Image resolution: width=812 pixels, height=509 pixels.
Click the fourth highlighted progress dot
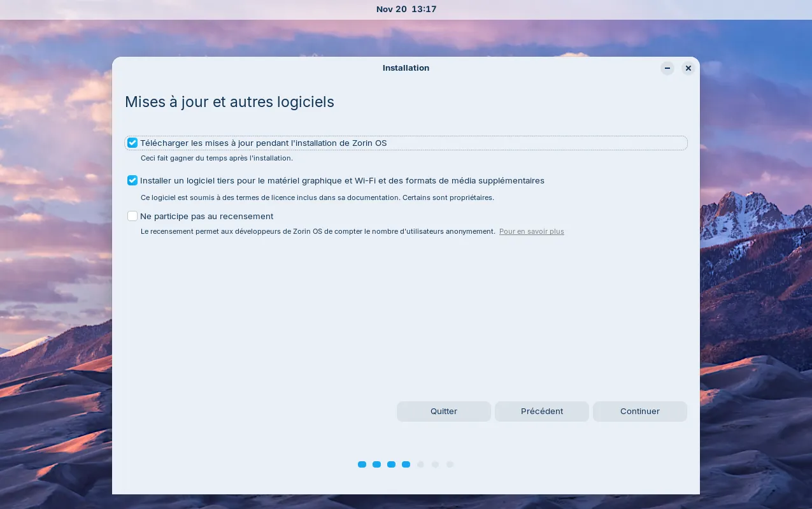pyautogui.click(x=406, y=464)
